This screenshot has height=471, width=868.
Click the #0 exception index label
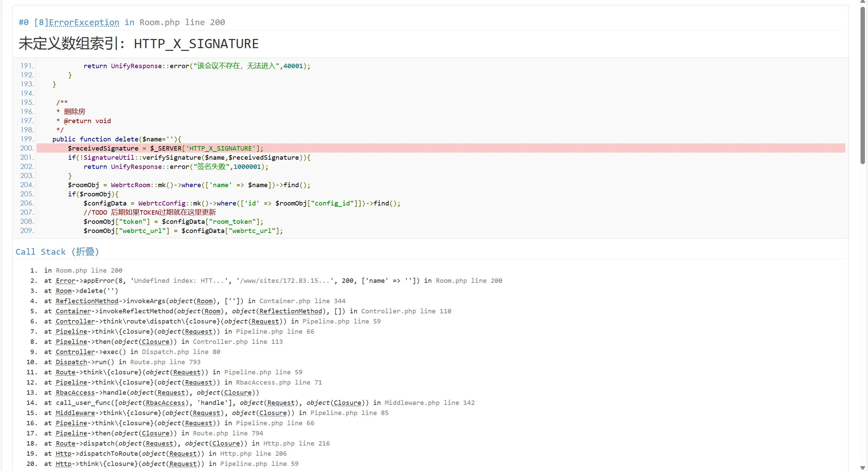pyautogui.click(x=23, y=22)
